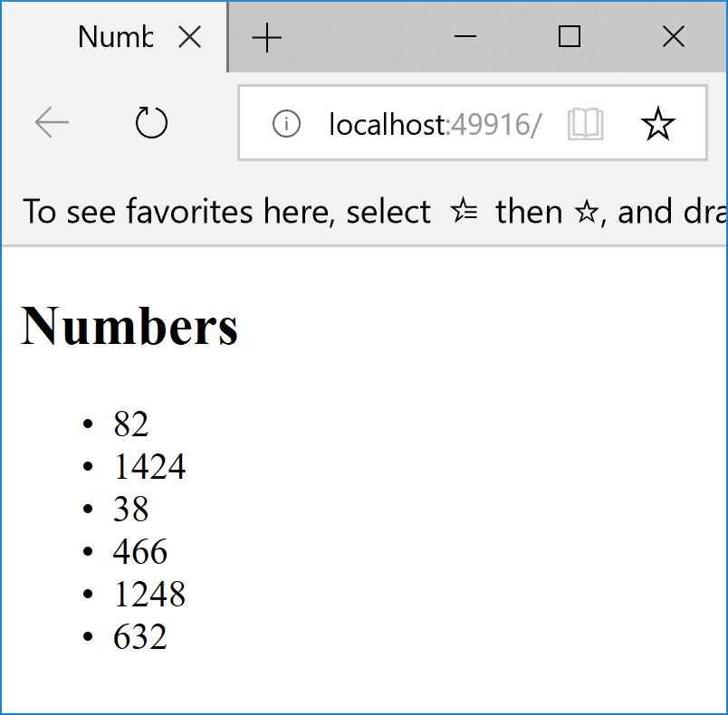
Task: Refresh the page with the reload icon
Action: (151, 122)
